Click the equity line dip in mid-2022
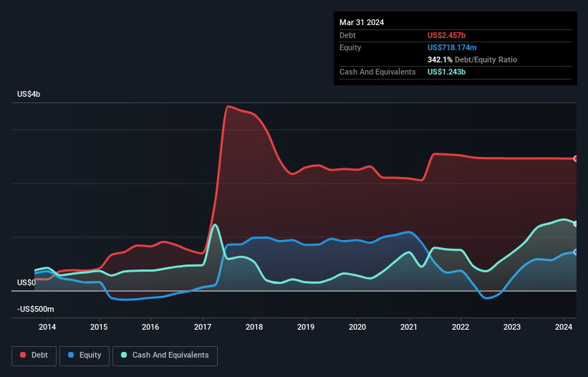Screen dimensions: 588x377 coord(487,299)
